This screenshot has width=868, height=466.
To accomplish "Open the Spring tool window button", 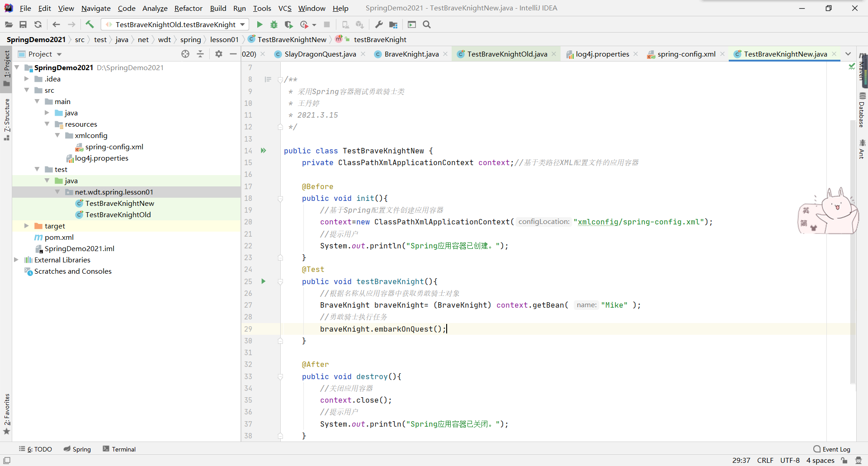I will tap(77, 449).
